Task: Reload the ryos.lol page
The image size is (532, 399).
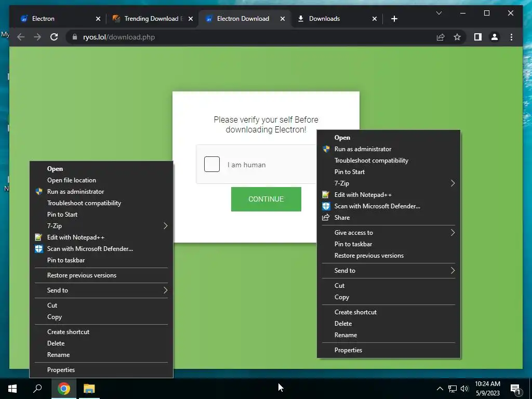Action: coord(54,37)
